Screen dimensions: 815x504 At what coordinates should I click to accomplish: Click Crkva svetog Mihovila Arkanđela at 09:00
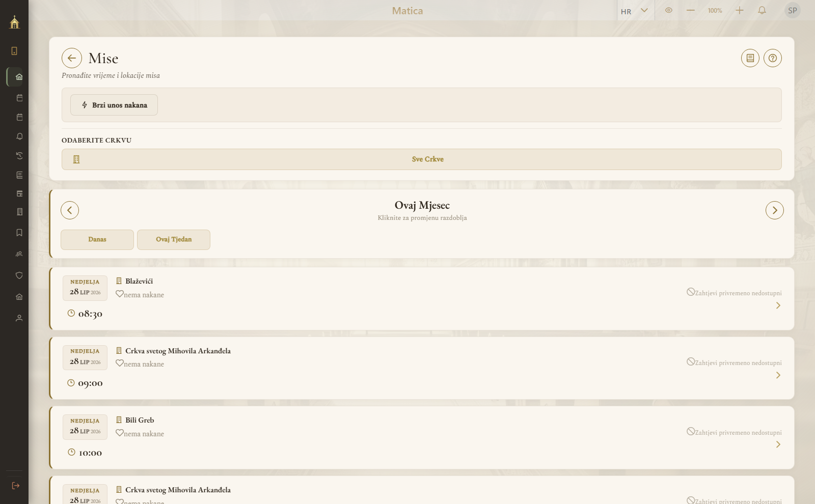pos(178,351)
